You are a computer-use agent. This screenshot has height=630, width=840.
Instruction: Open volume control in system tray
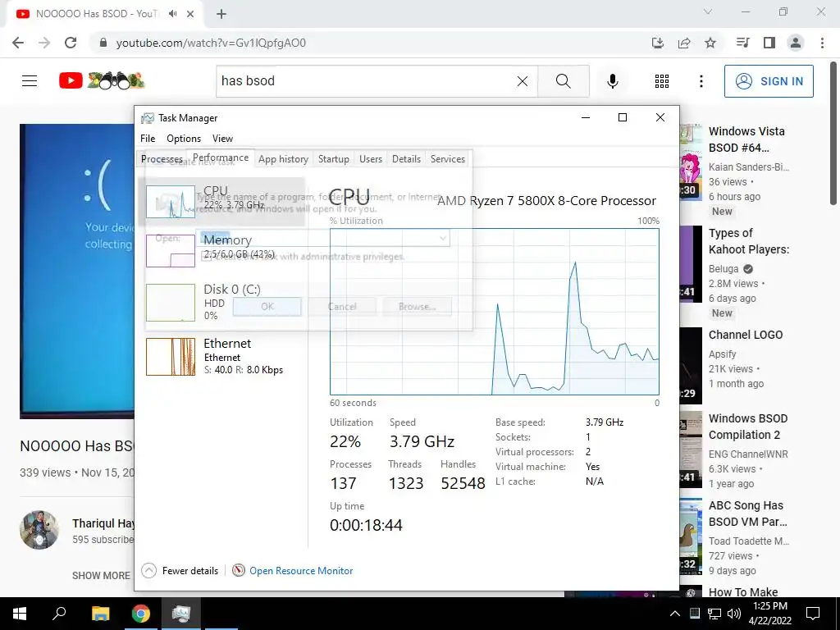click(734, 614)
